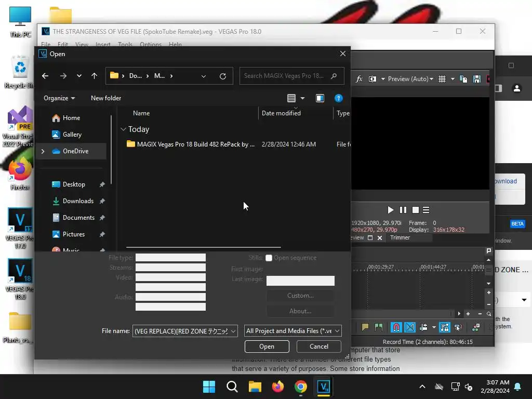Expand the OneDrive tree node
532x399 pixels.
pyautogui.click(x=43, y=151)
